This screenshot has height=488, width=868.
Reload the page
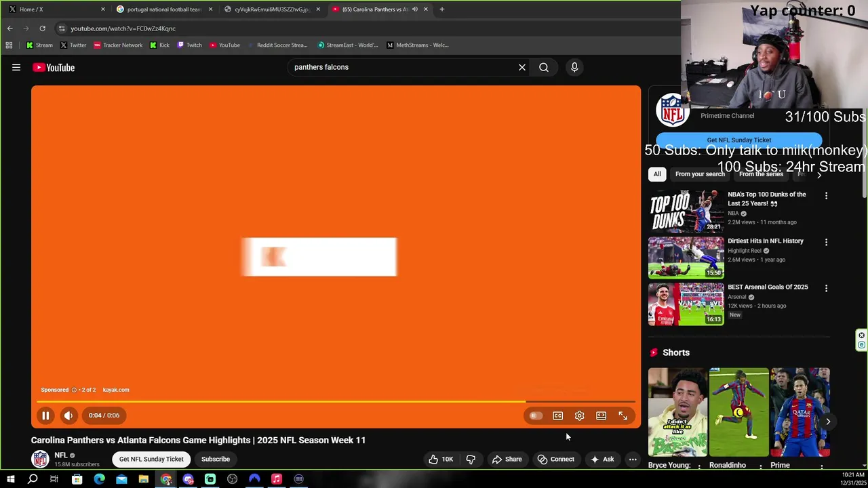click(x=42, y=28)
